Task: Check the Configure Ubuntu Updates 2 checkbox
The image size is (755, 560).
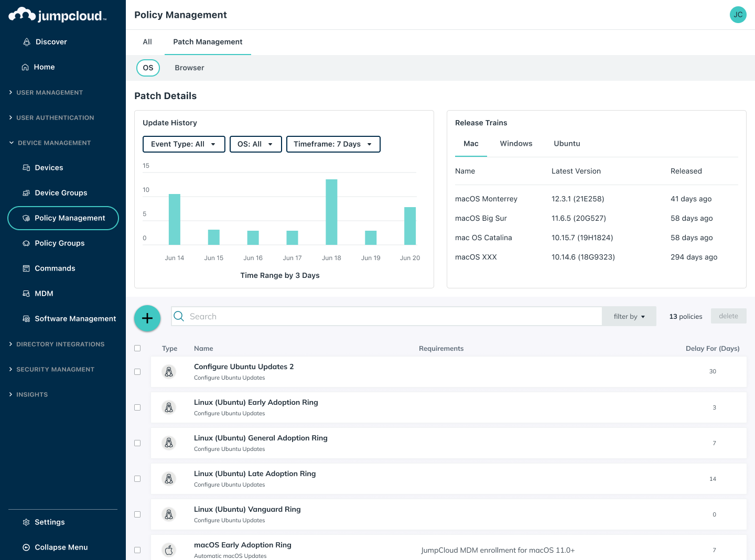Action: pos(137,372)
